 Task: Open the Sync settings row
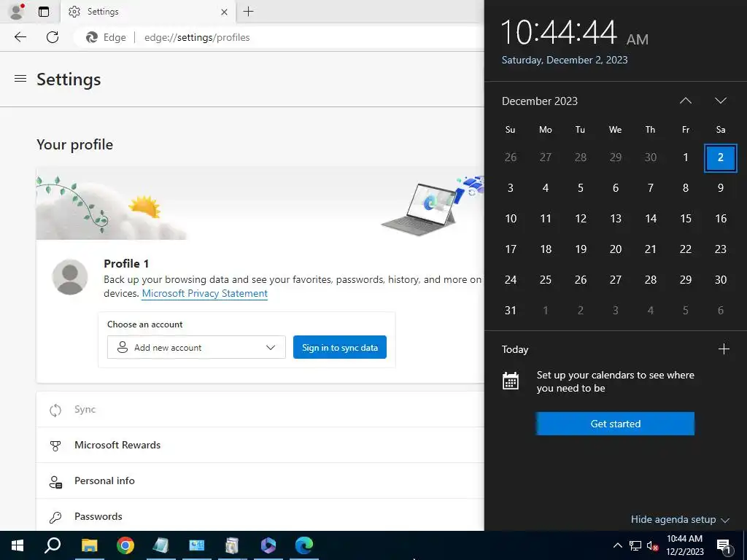coord(260,410)
